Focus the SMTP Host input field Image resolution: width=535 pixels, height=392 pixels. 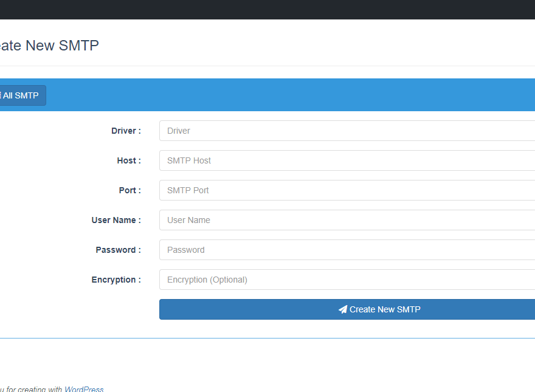347,160
